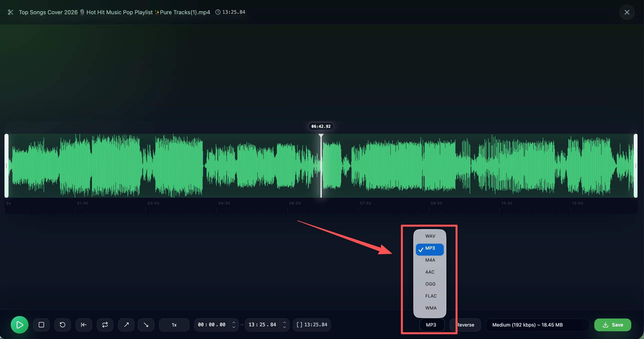Pick AAC output format
The height and width of the screenshot is (339, 644).
430,272
